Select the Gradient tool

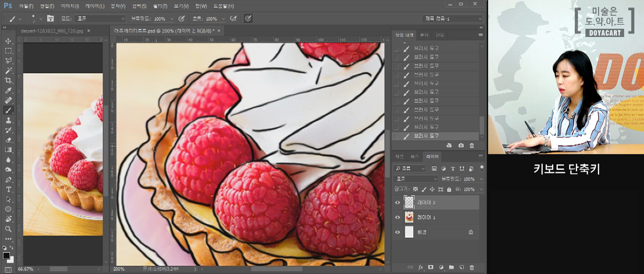click(x=9, y=150)
